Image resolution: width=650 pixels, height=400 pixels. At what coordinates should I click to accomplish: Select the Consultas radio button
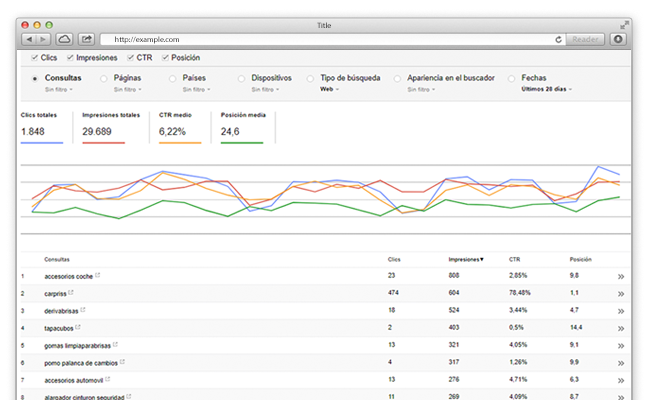click(35, 78)
